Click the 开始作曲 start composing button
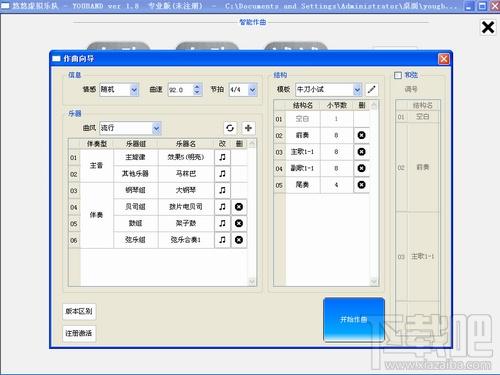The width and height of the screenshot is (500, 375). click(354, 319)
